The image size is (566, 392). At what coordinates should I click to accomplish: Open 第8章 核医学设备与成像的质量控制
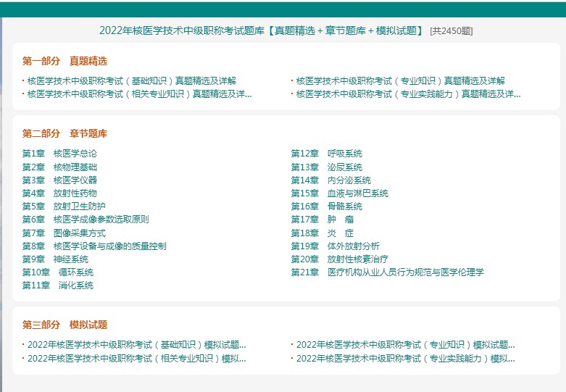[x=94, y=246]
